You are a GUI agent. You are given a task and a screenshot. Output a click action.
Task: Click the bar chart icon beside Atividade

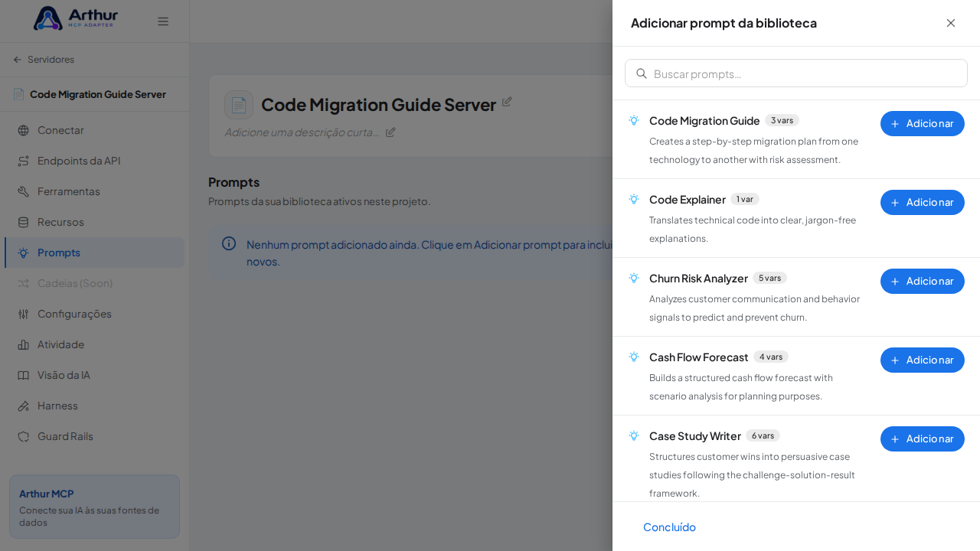pos(23,344)
